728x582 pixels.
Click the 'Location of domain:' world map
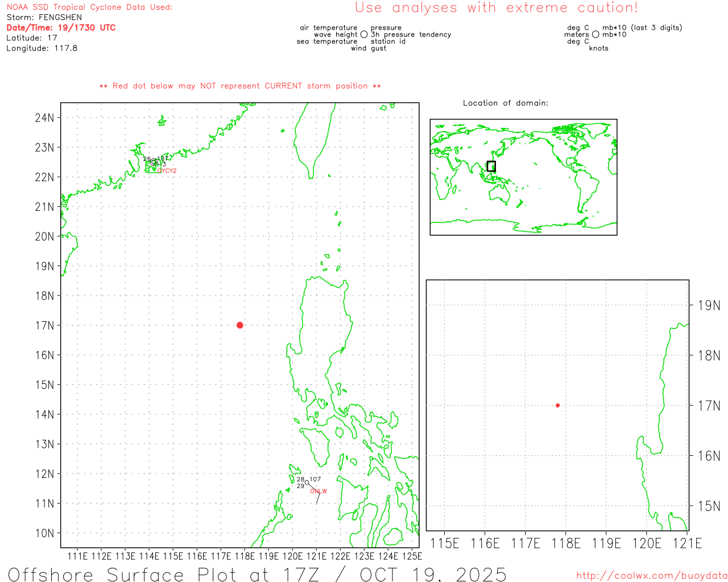click(523, 177)
